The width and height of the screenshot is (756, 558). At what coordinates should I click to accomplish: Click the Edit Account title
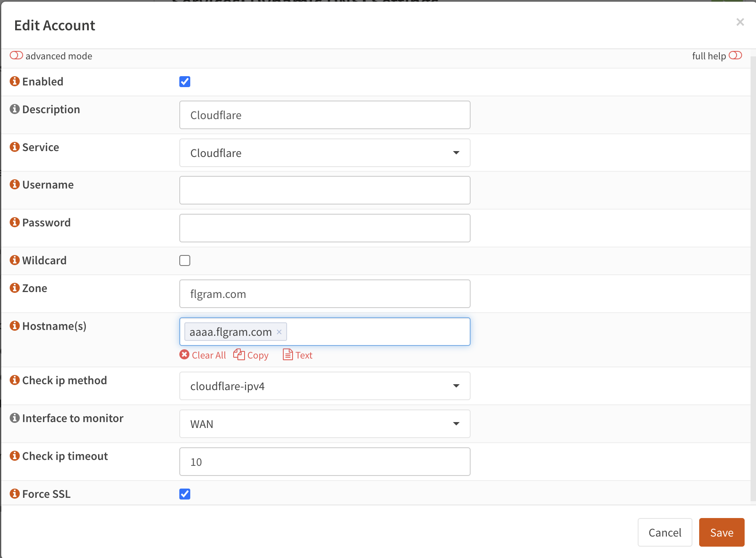[x=55, y=25]
